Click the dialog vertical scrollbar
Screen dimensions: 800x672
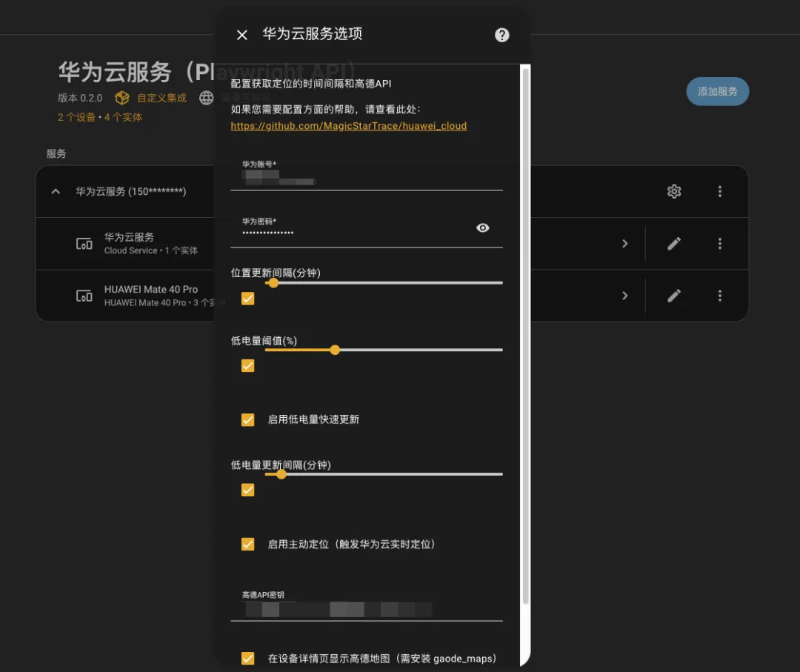point(525,337)
